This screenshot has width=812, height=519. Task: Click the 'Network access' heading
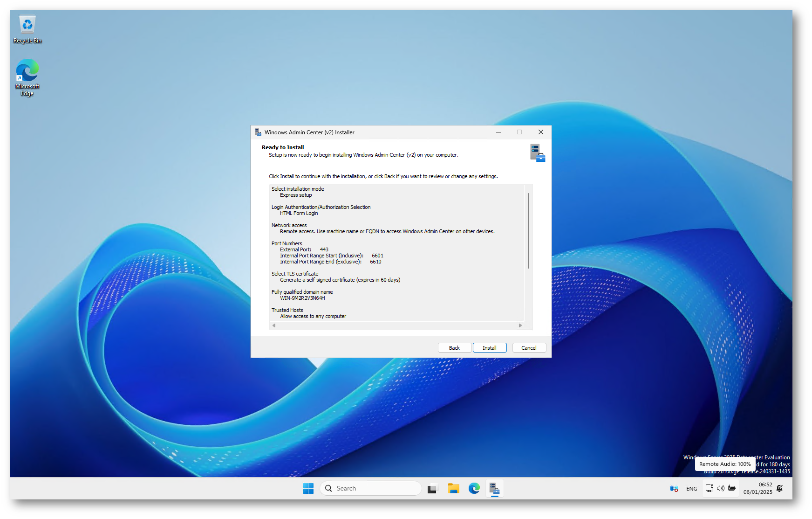point(289,226)
